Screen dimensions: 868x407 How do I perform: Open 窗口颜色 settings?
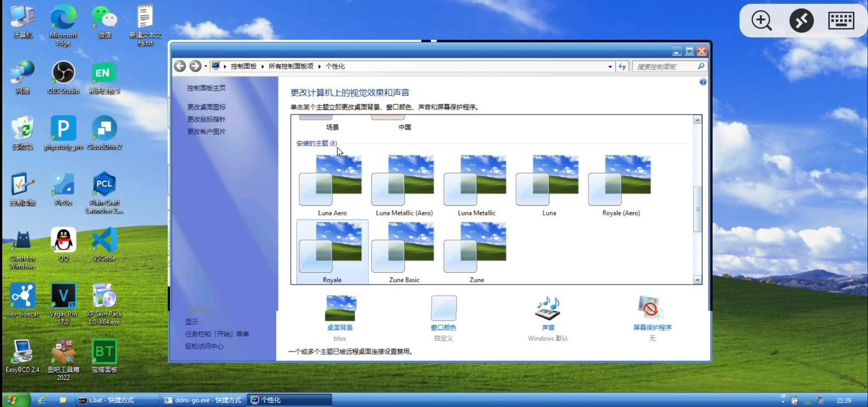(x=443, y=318)
